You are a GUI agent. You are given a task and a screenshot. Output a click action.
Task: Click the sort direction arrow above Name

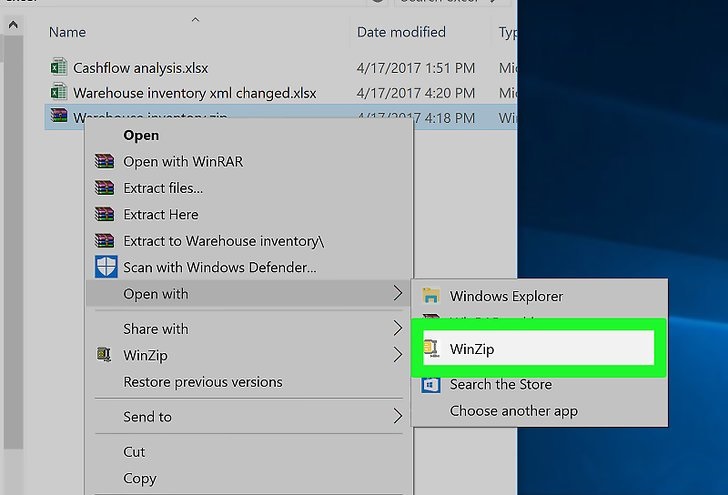(x=195, y=20)
